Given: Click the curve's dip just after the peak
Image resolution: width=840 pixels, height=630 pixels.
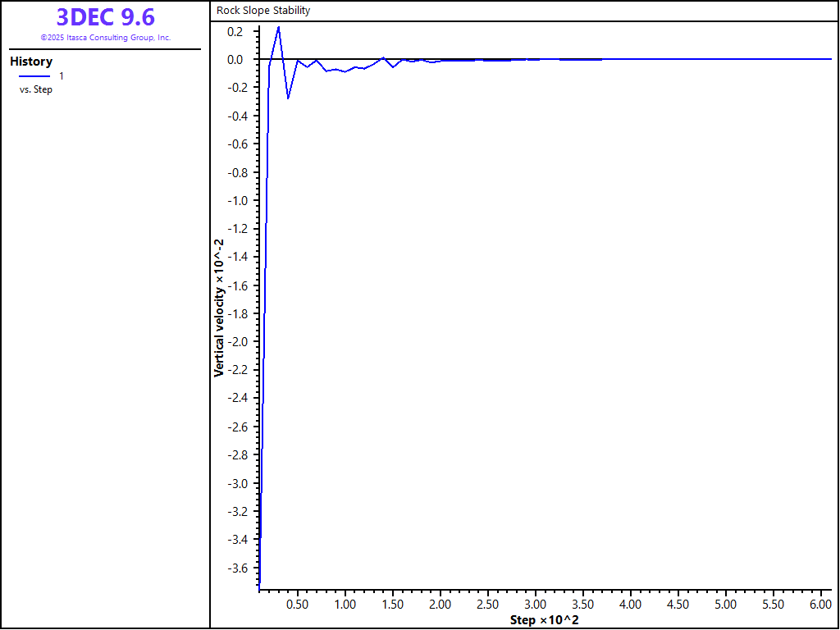Looking at the screenshot, I should (x=288, y=98).
